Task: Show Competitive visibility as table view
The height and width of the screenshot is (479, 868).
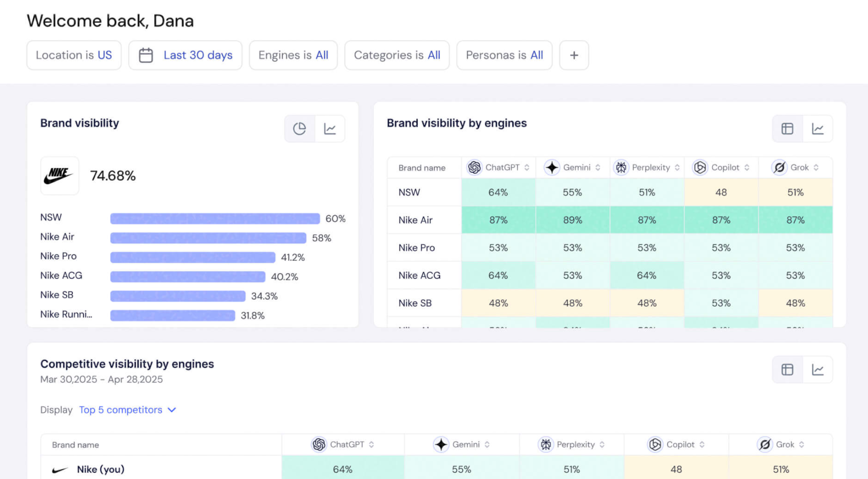Action: point(787,370)
